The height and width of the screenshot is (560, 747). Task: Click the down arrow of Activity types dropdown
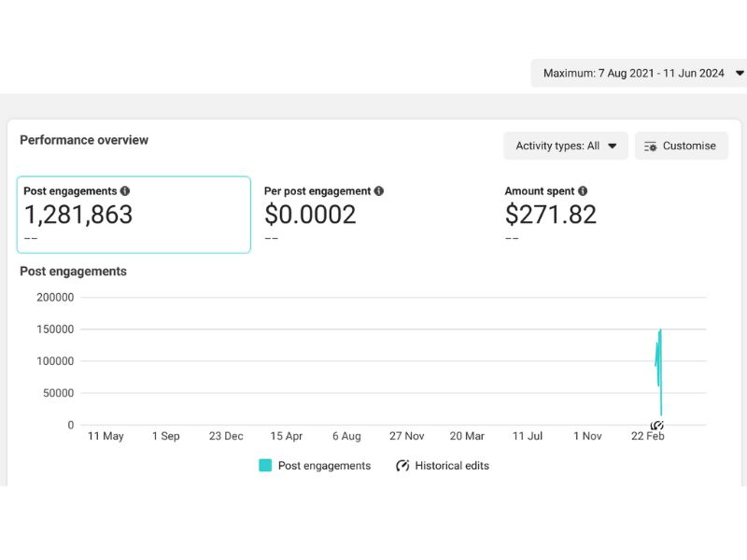point(613,147)
